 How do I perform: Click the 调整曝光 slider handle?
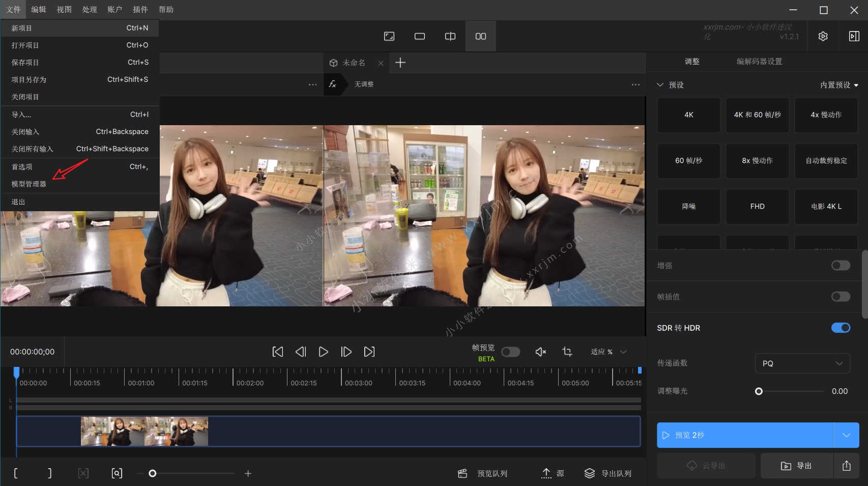759,391
